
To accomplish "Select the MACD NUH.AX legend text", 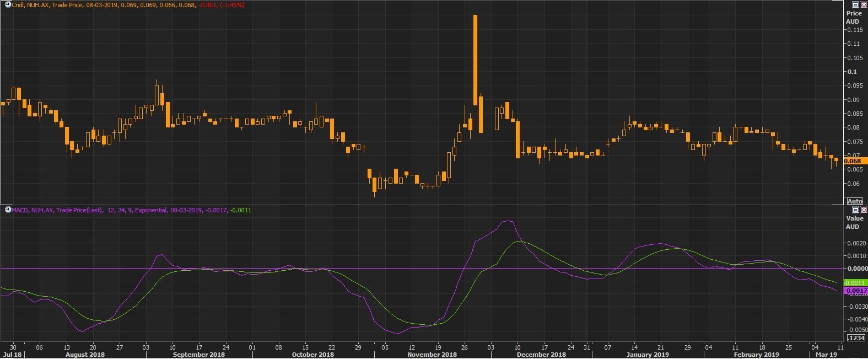I will tap(132, 210).
